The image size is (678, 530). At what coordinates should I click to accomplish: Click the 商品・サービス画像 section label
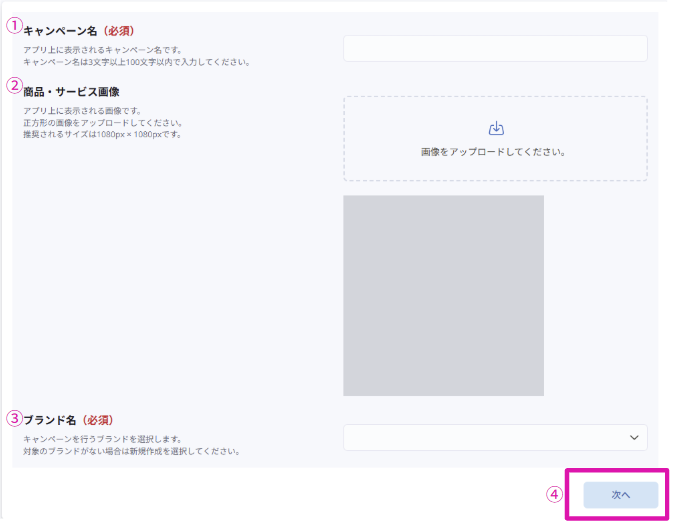(71, 91)
